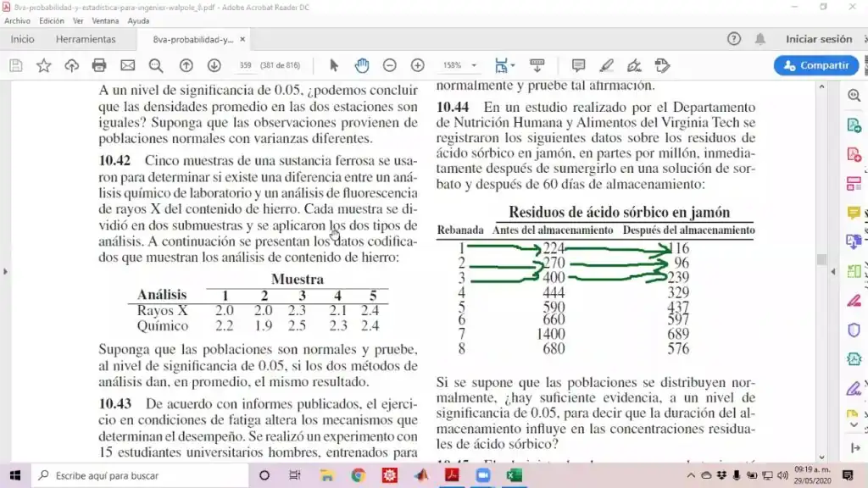Viewport: 868px width, 488px height.
Task: Open the Ver menu
Action: click(x=78, y=20)
